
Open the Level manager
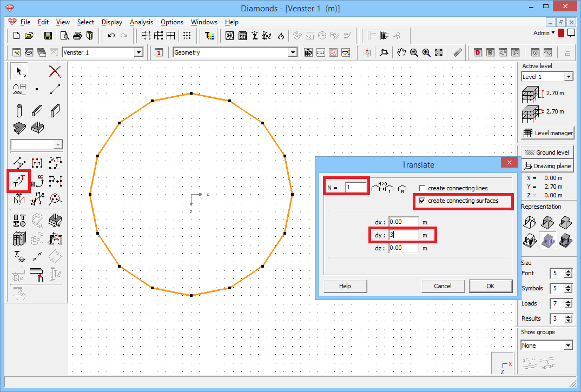click(547, 133)
